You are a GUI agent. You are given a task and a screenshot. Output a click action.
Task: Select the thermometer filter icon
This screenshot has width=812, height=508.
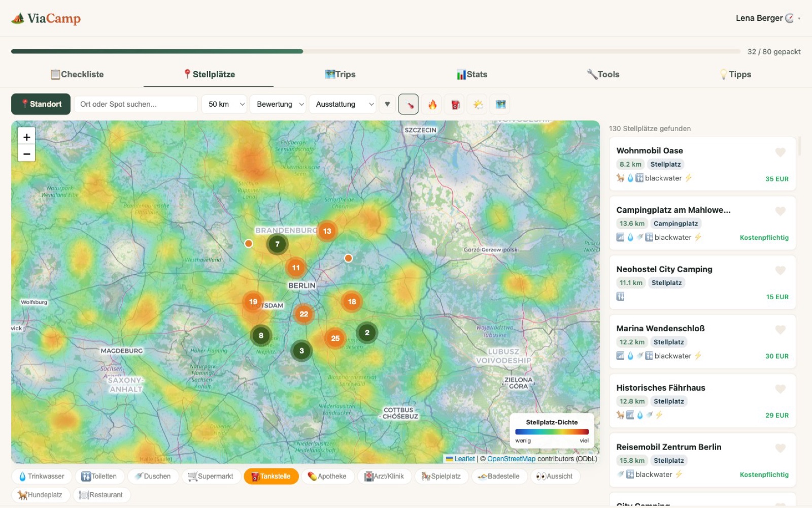tap(409, 104)
